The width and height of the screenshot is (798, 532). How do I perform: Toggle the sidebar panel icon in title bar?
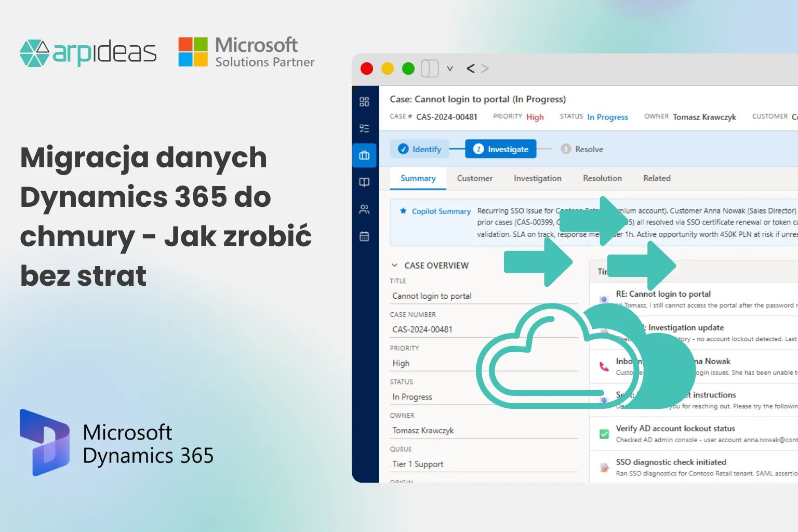click(430, 69)
